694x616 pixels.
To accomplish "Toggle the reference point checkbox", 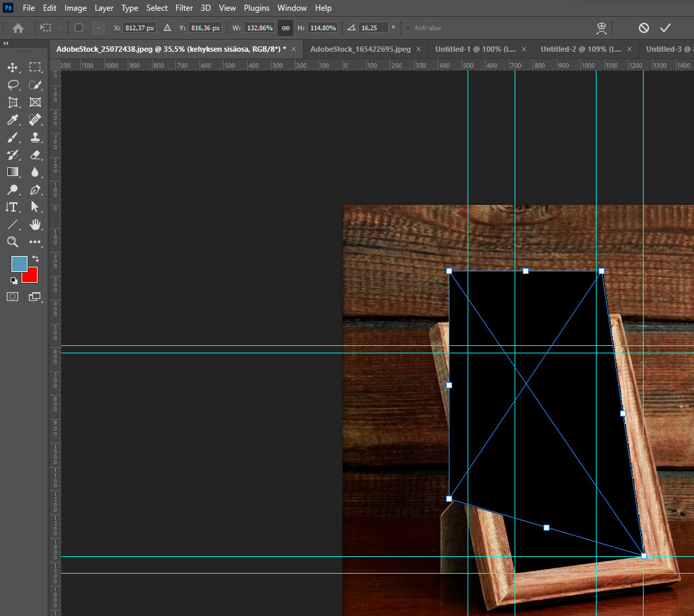I will click(x=79, y=28).
